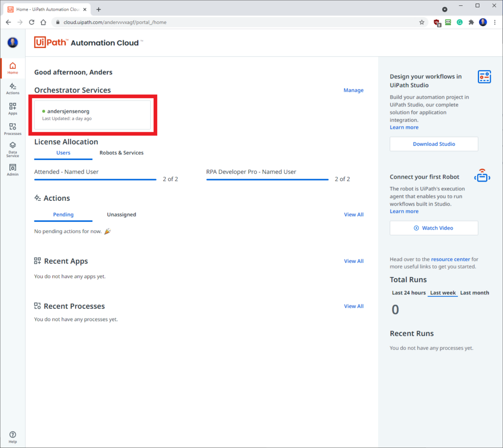503x448 pixels.
Task: Open the Chrome extensions puzzle icon
Action: click(471, 22)
